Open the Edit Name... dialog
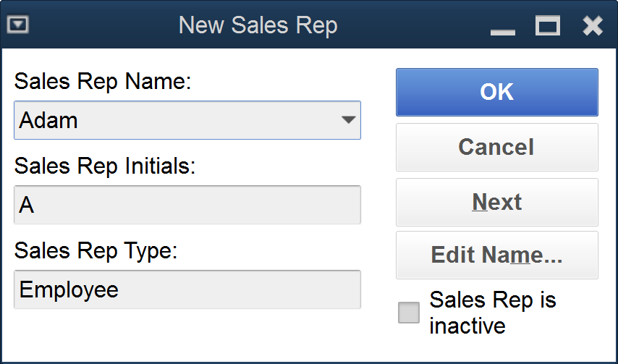The image size is (618, 364). pyautogui.click(x=496, y=255)
